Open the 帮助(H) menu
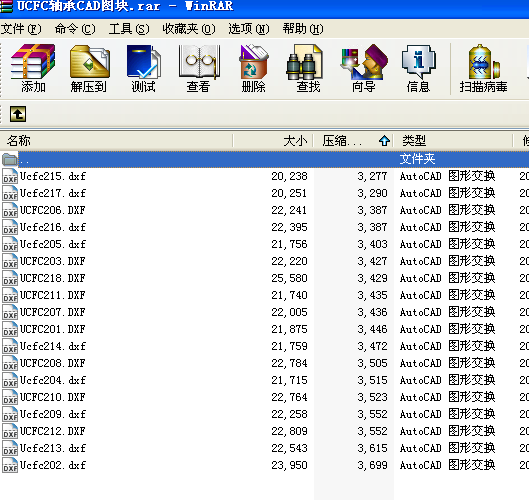 tap(303, 29)
